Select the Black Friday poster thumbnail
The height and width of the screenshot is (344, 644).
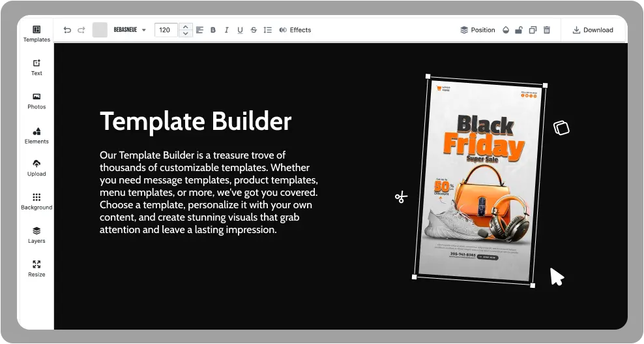pos(480,181)
